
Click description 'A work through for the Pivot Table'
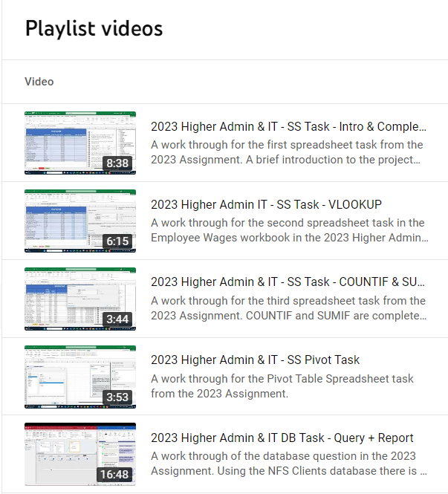click(282, 386)
